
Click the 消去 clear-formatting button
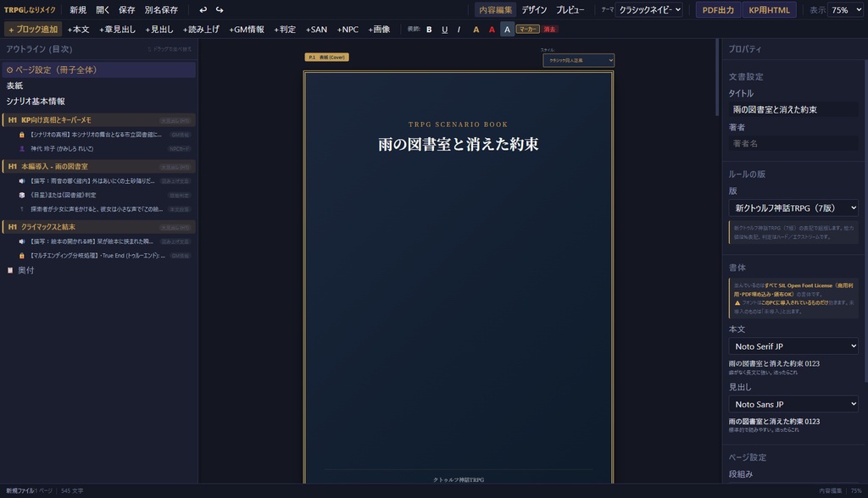point(549,30)
